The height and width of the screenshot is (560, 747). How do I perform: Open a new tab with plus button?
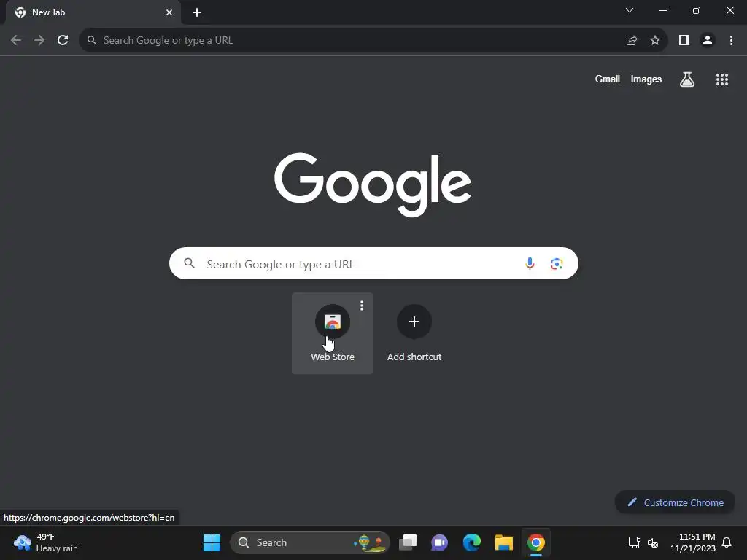[197, 12]
